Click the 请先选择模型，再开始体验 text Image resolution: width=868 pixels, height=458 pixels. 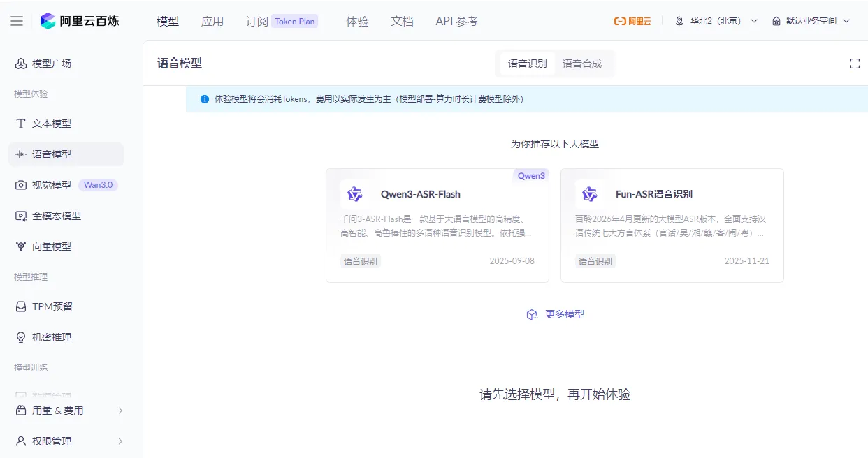tap(555, 394)
